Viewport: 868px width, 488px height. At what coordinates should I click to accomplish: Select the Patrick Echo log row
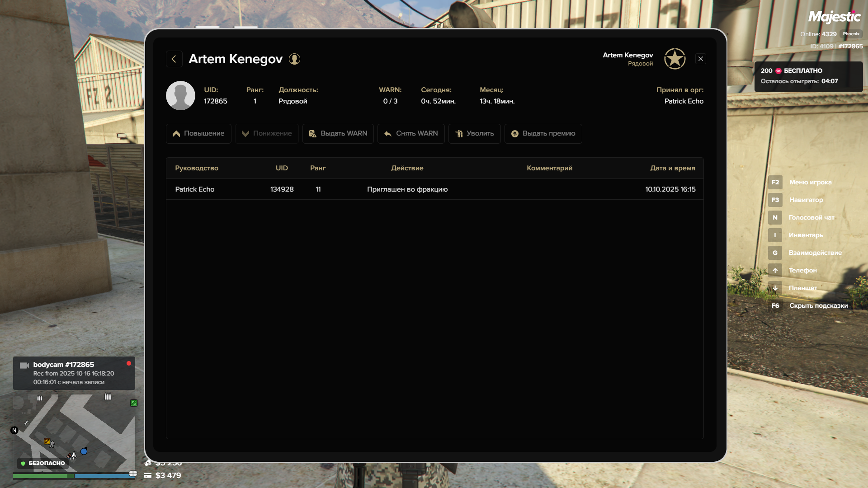tap(434, 189)
